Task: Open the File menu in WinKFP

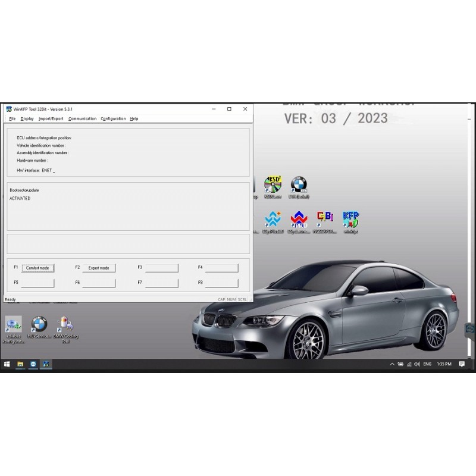Action: pyautogui.click(x=11, y=118)
